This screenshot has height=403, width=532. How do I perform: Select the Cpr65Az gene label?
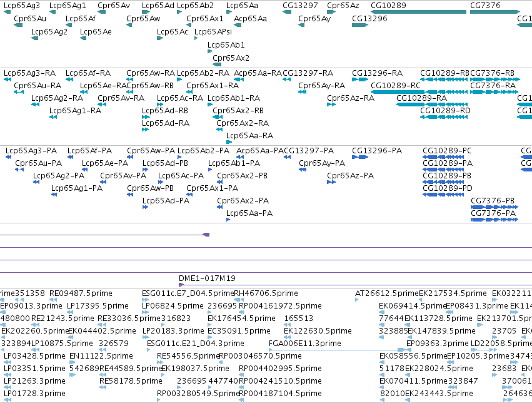343,6
